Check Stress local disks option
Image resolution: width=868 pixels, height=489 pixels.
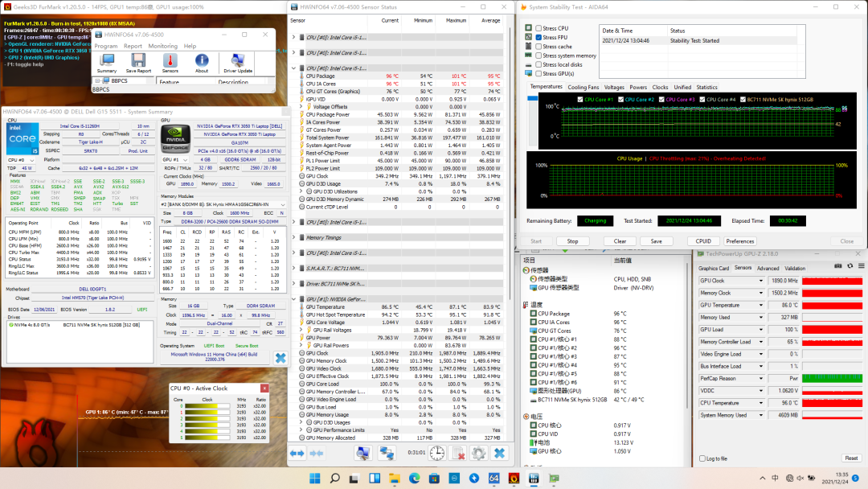(538, 64)
